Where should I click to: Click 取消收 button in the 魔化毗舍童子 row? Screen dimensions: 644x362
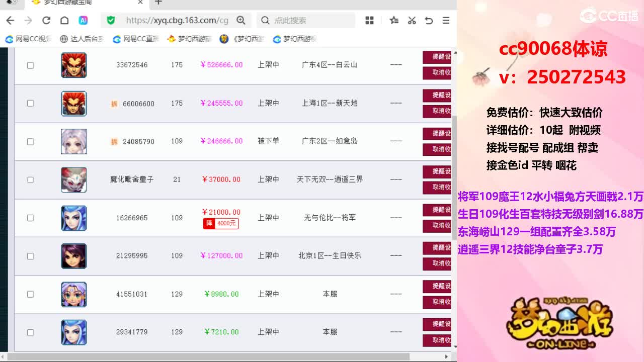click(x=437, y=187)
